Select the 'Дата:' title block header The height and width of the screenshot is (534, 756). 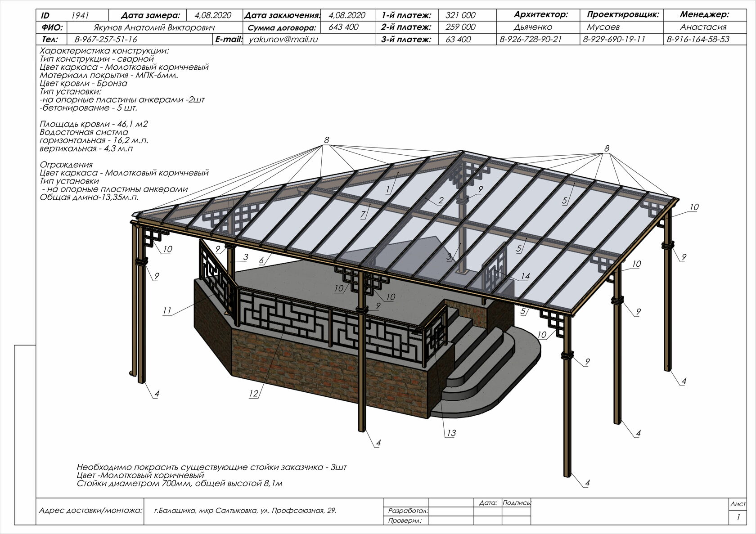pyautogui.click(x=488, y=503)
